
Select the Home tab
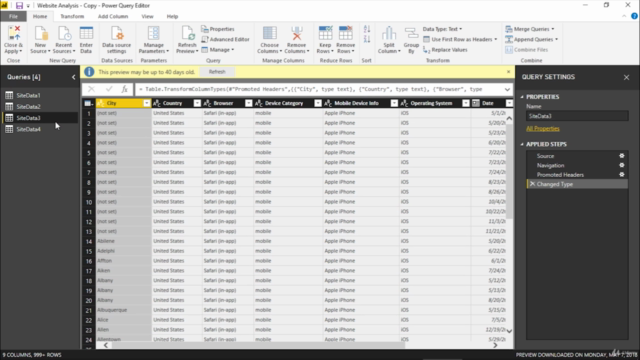point(40,16)
